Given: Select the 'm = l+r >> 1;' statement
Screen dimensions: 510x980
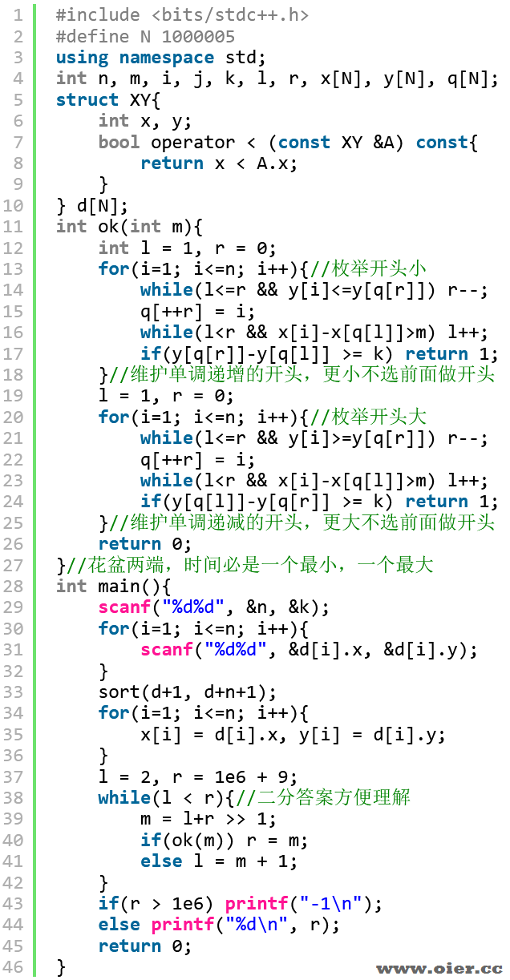Looking at the screenshot, I should pyautogui.click(x=208, y=818).
